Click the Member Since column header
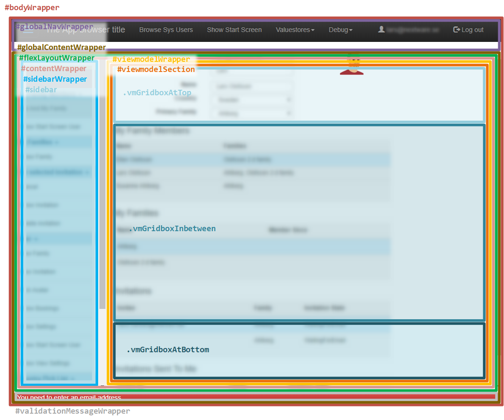Screen dimensions: 504x420 tap(288, 230)
